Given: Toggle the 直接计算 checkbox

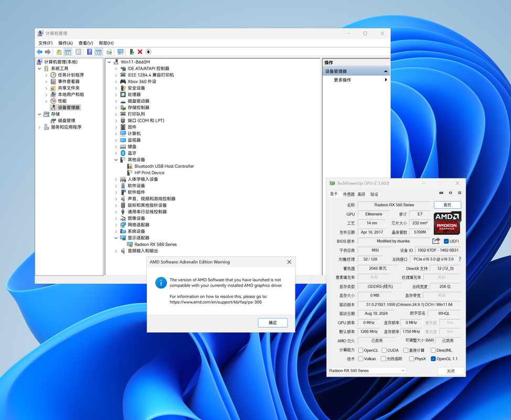Looking at the screenshot, I should coord(406,350).
